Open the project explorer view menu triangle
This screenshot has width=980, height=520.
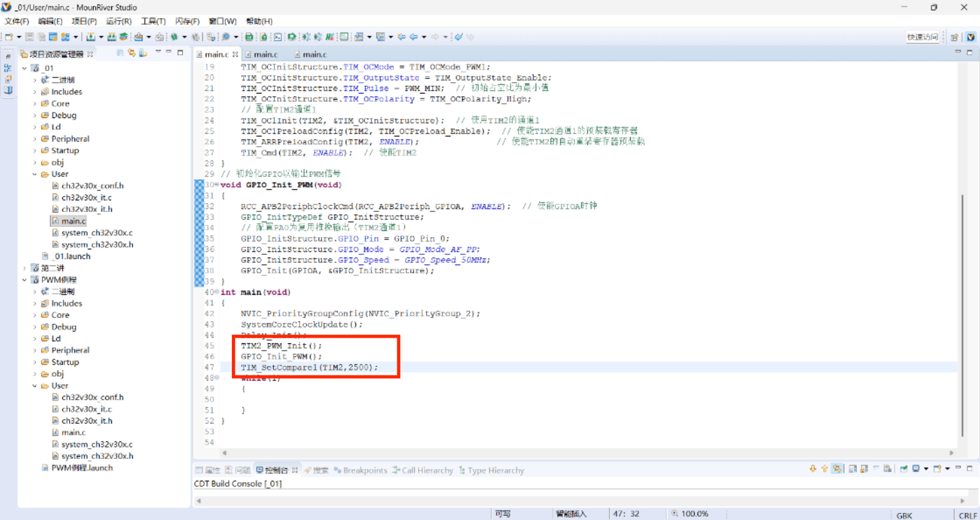point(158,53)
